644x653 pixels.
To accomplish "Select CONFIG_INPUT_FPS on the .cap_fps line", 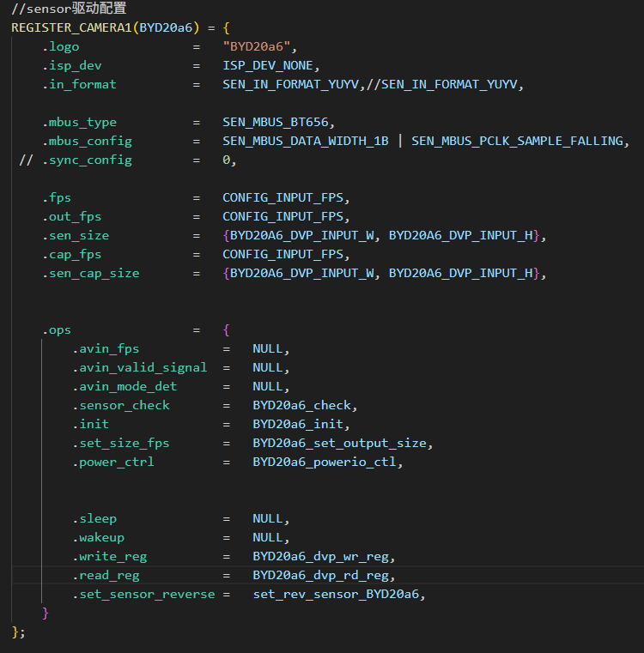I will (283, 255).
